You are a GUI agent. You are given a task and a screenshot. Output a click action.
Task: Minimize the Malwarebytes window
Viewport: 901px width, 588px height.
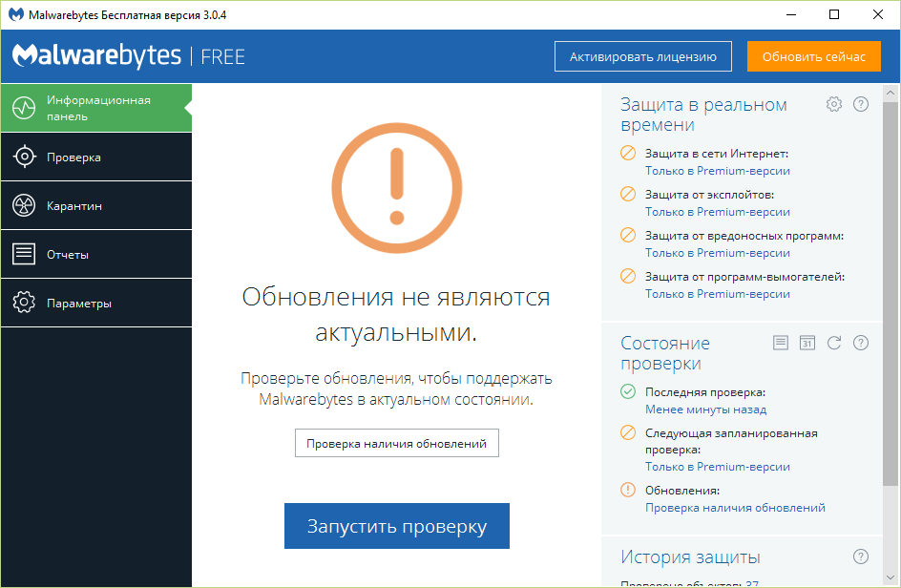coord(791,14)
